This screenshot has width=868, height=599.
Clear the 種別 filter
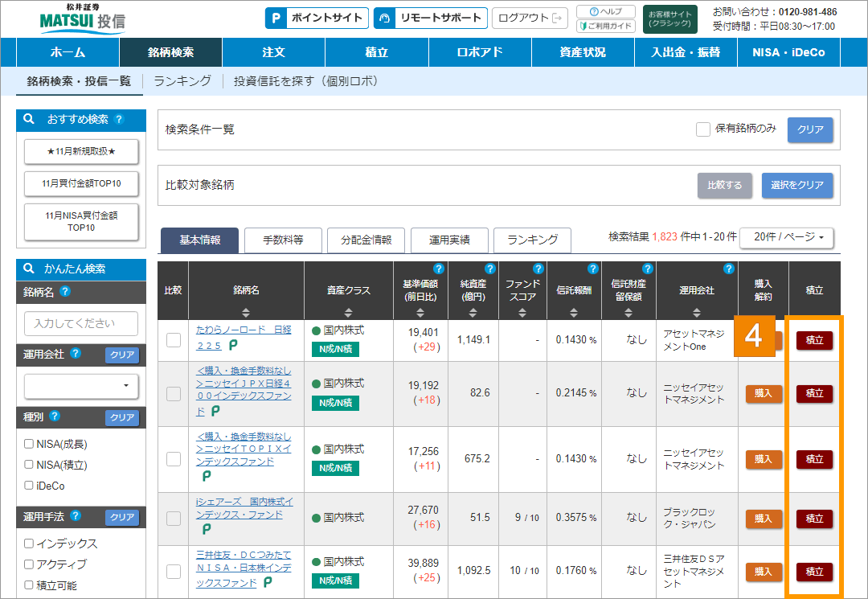coord(122,417)
